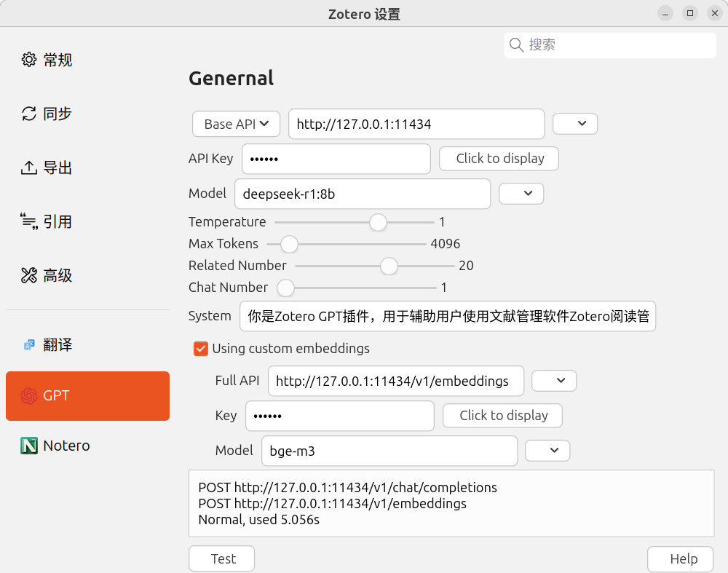The image size is (728, 573).
Task: Click the Export upload icon in sidebar
Action: pos(29,167)
